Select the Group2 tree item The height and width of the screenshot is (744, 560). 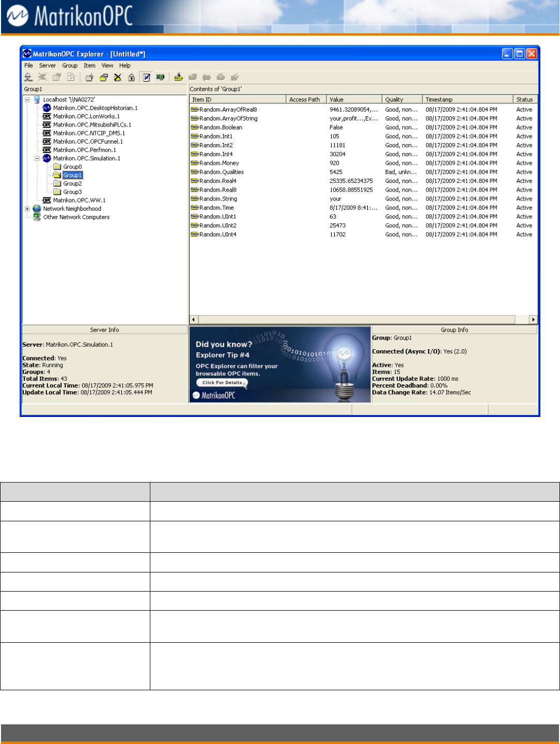[x=72, y=183]
